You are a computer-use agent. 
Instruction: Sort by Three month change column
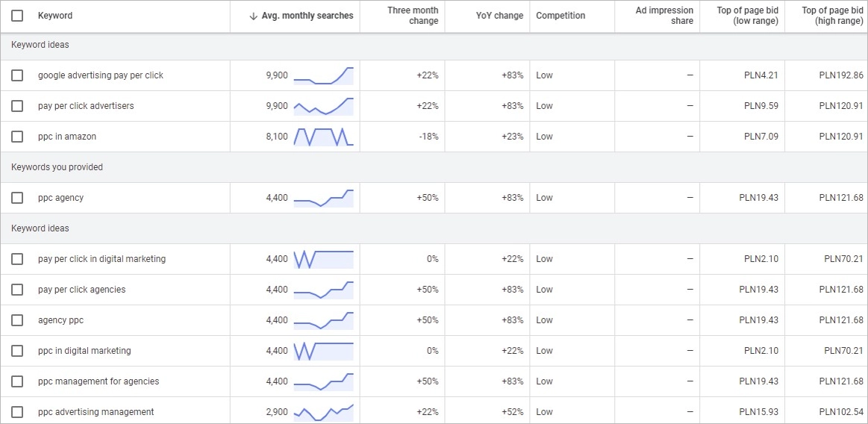[413, 16]
